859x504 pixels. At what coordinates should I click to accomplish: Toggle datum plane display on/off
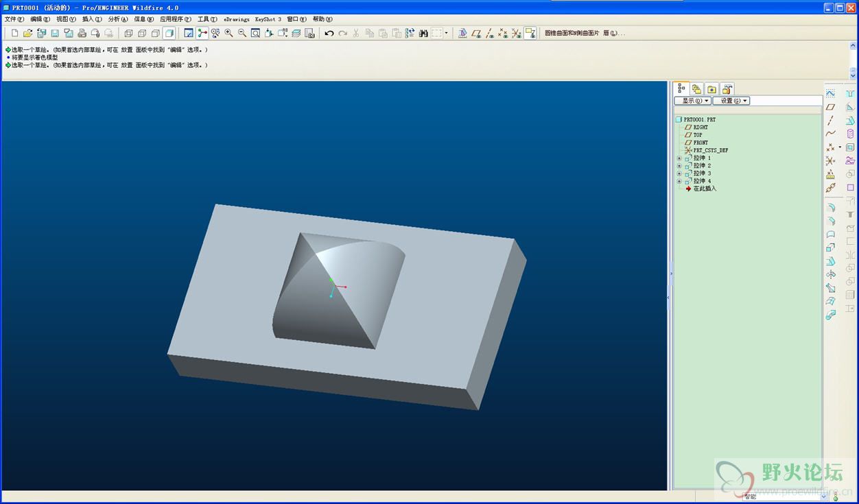476,33
